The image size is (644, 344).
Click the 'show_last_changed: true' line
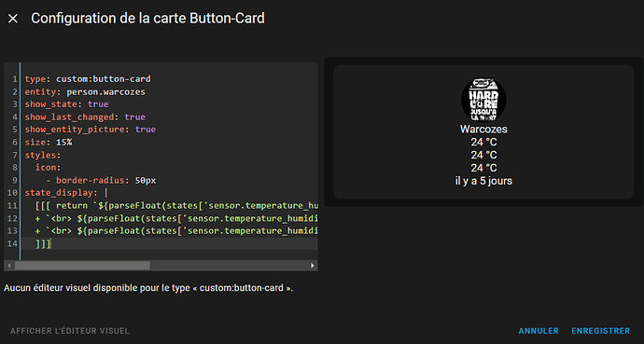point(85,117)
